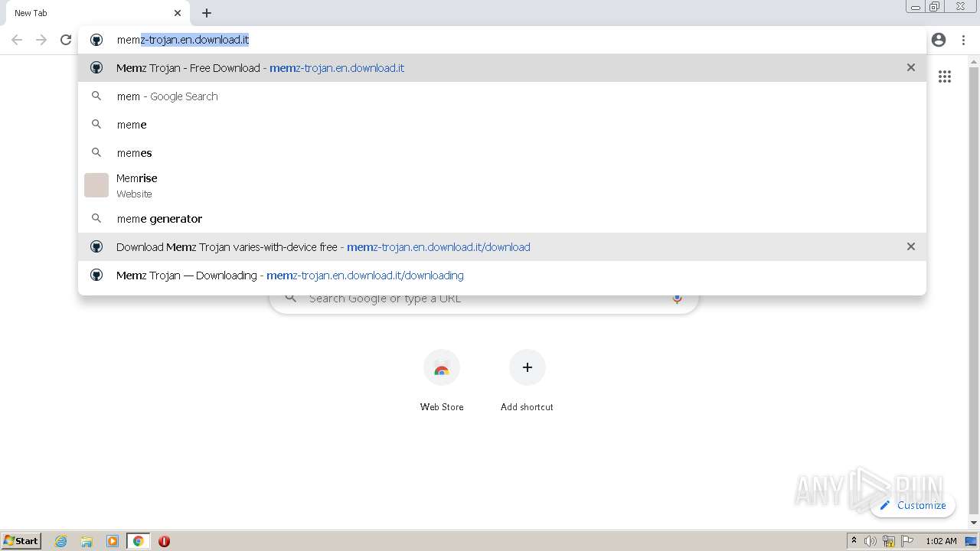Click the address bar URL text
Viewport: 980px width, 551px height.
183,40
